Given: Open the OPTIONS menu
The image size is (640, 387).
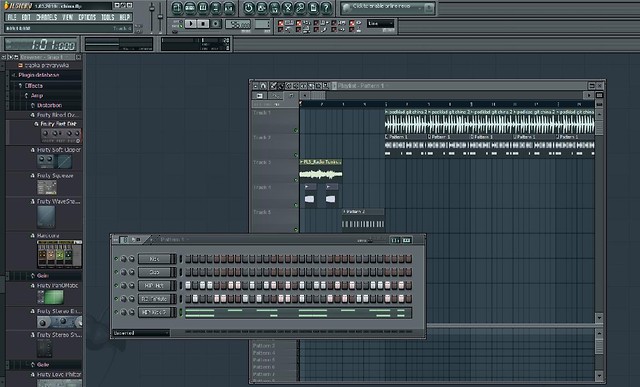Looking at the screenshot, I should pyautogui.click(x=87, y=17).
